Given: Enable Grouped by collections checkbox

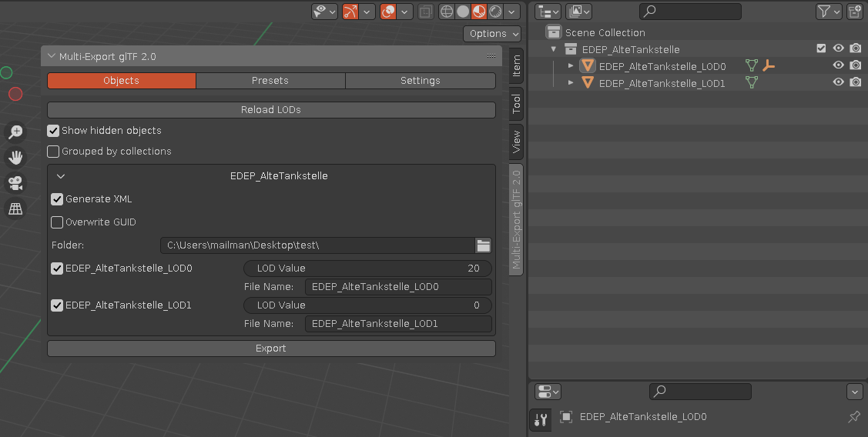Looking at the screenshot, I should (53, 152).
